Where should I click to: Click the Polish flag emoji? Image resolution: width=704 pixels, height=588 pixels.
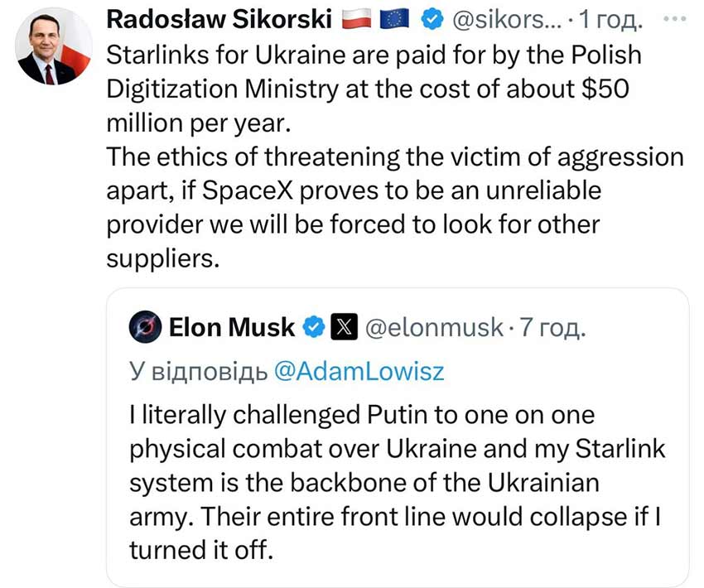coord(356,19)
